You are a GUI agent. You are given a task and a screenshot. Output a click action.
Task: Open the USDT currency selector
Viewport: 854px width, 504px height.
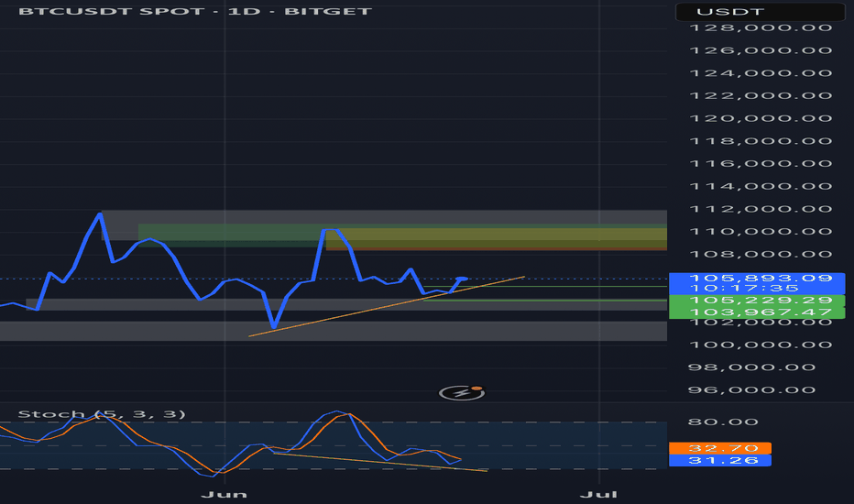pos(761,11)
